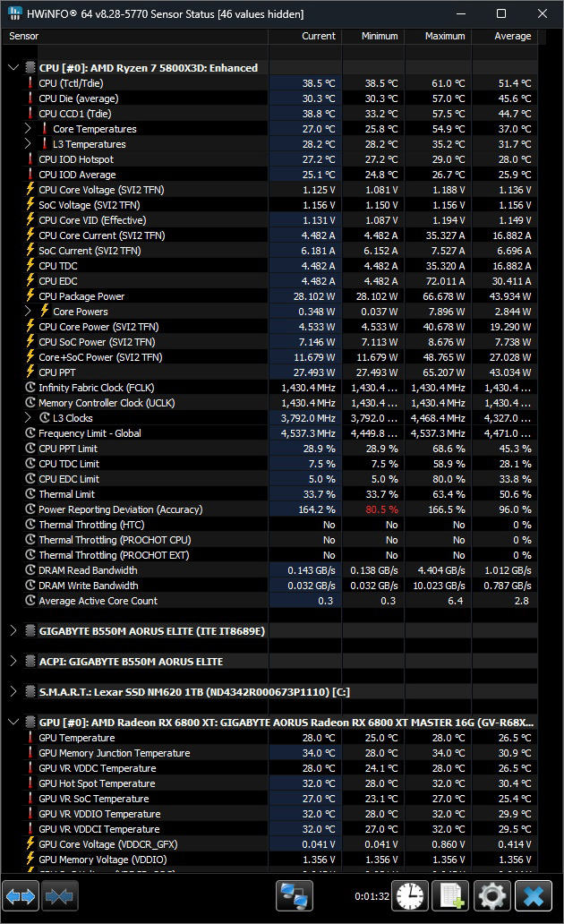Expand the S.M.A.R.T. Lexar SSD group
Viewport: 564px width, 924px height.
13,692
